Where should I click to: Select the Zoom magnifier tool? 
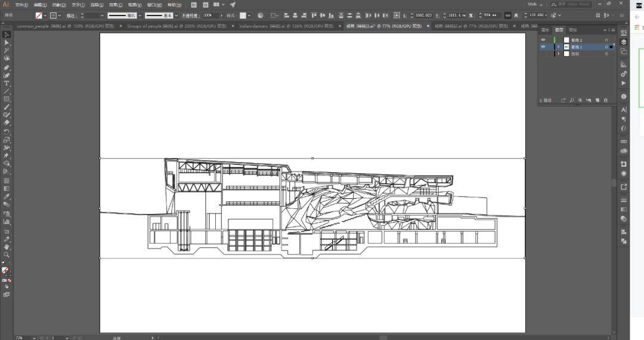coord(7,255)
